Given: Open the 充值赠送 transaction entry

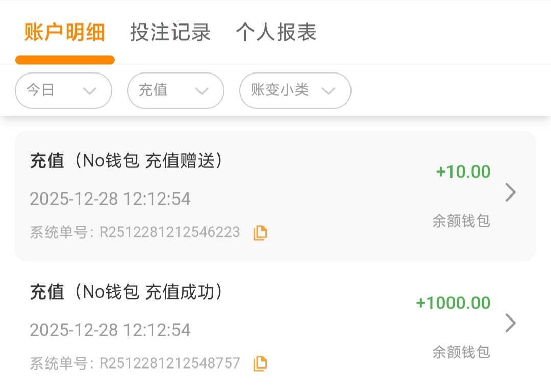Looking at the screenshot, I should pyautogui.click(x=128, y=161).
